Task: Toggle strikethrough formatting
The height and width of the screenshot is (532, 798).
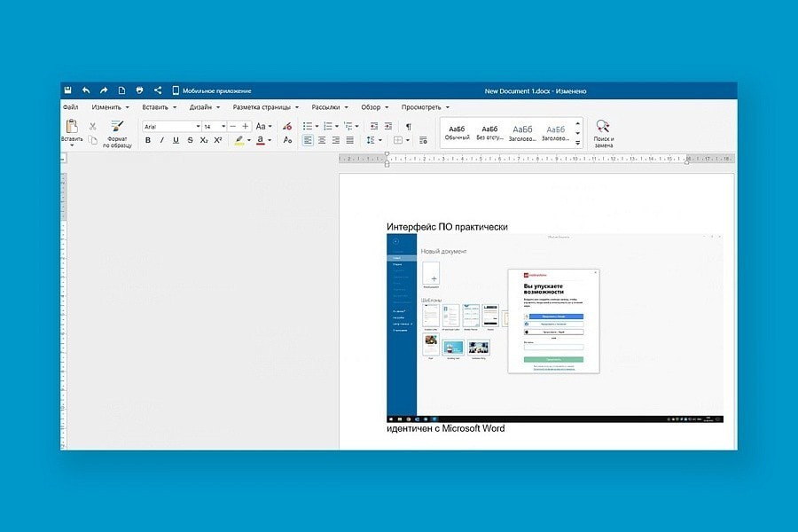Action: click(190, 140)
